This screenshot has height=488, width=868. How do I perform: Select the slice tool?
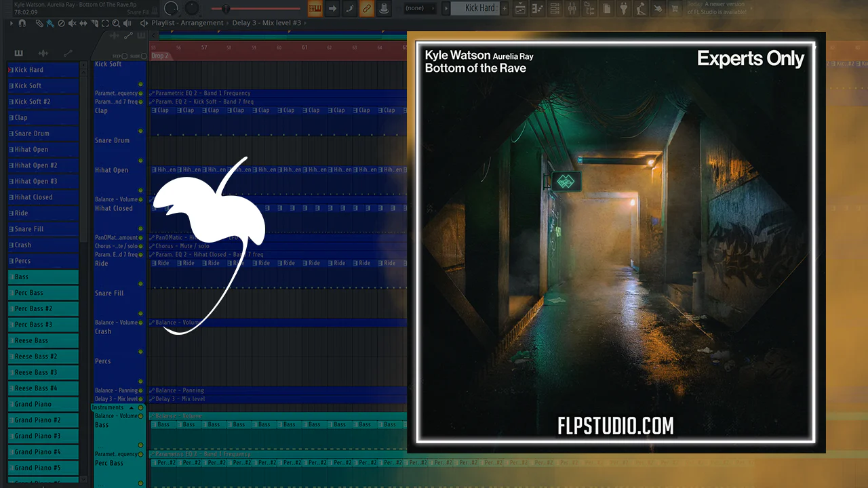94,23
